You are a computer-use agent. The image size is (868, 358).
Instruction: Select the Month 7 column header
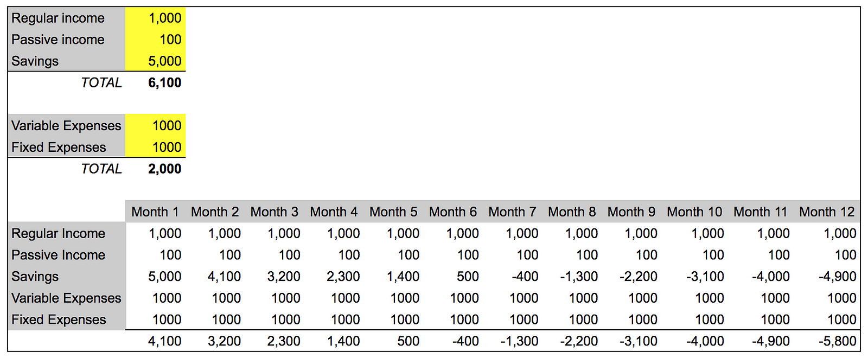pos(512,212)
